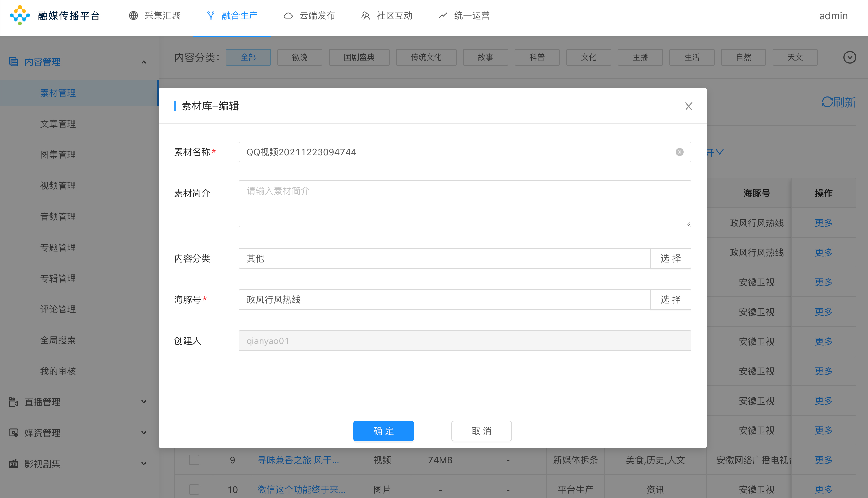Go to 我的审核 in the sidebar

point(58,371)
